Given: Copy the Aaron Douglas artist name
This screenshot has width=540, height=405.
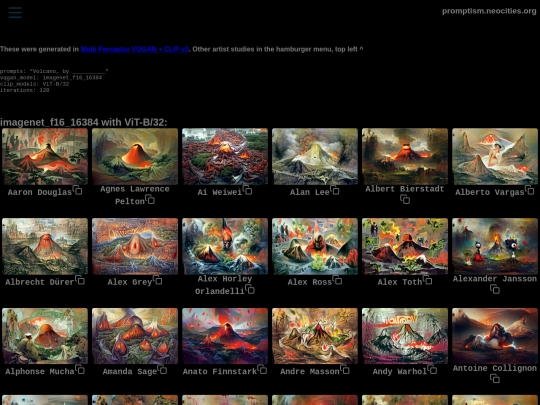Looking at the screenshot, I should 77,190.
